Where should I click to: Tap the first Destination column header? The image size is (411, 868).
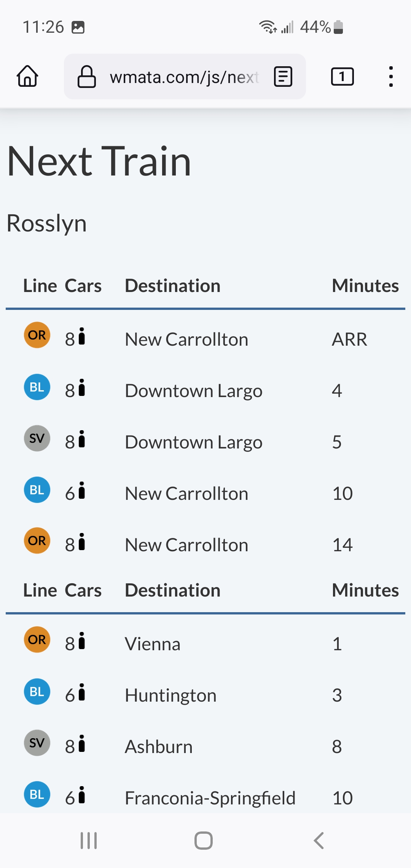[x=172, y=286]
